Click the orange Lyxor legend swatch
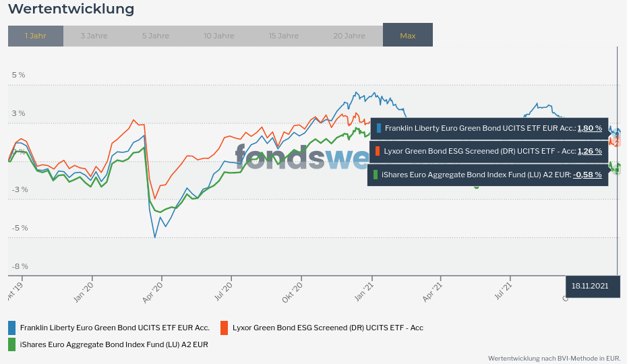The image size is (627, 364). [224, 328]
